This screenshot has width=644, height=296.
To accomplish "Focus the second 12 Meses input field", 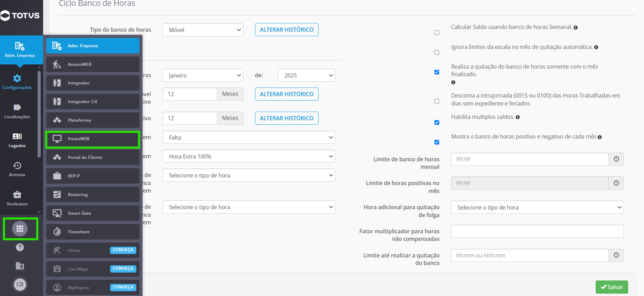I will tap(190, 118).
